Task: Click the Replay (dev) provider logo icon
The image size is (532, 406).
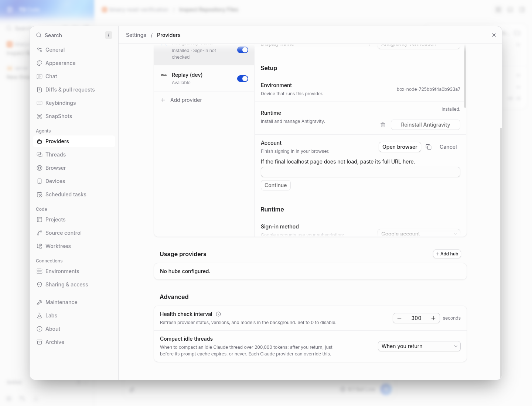Action: pyautogui.click(x=164, y=75)
